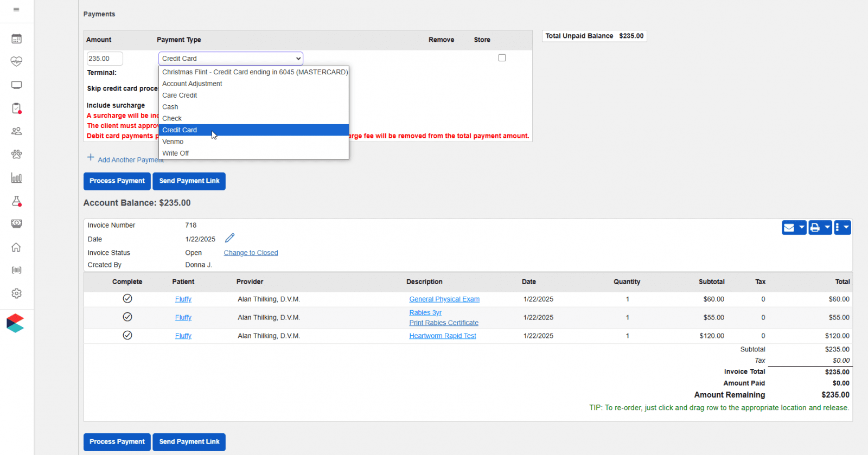Viewport: 868px width, 455px height.
Task: Click the upper Process Payment button
Action: (117, 181)
